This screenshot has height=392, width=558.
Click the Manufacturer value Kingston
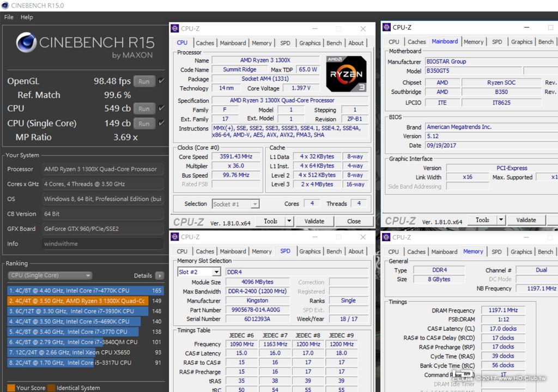coord(257,301)
